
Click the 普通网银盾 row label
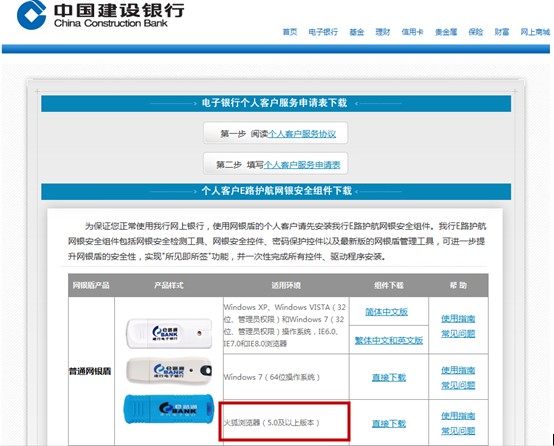(x=90, y=371)
